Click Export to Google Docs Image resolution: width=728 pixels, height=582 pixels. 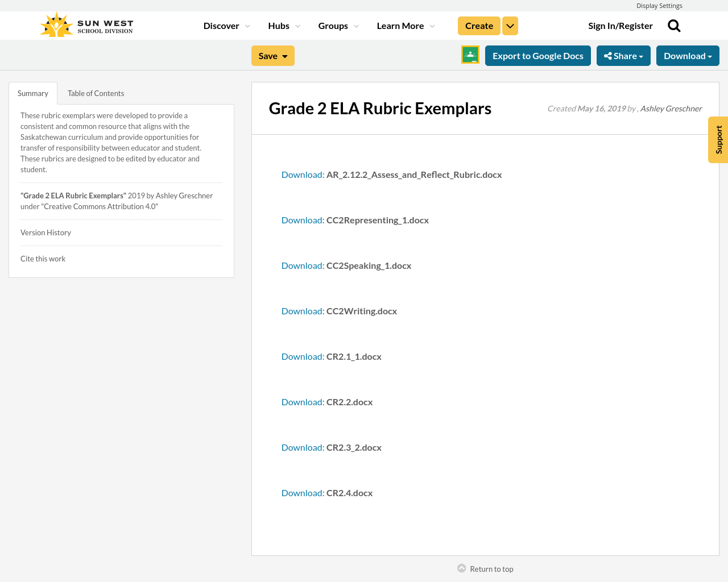pos(537,55)
